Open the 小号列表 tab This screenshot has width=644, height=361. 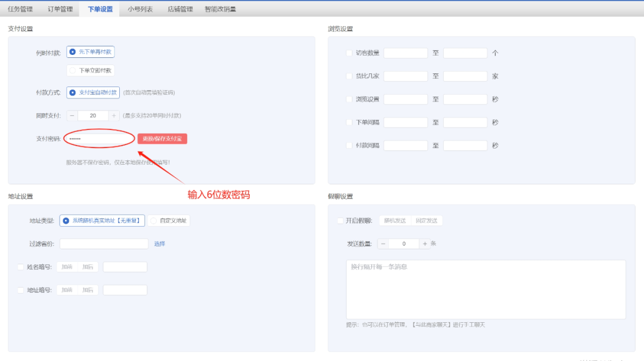point(140,9)
